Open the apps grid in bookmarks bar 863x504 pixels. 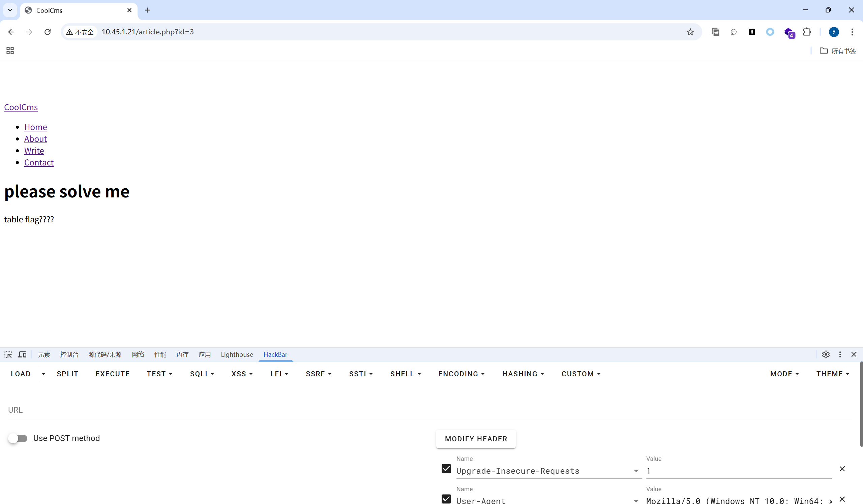coord(10,51)
